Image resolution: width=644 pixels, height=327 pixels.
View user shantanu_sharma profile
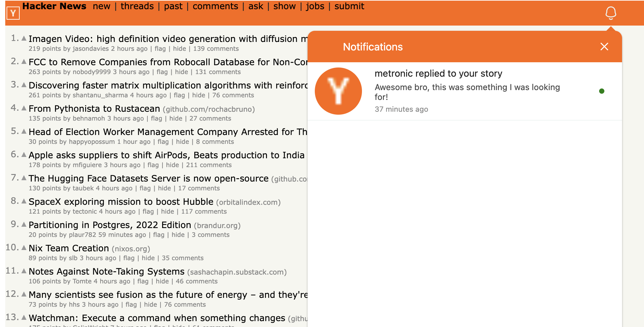tap(100, 95)
